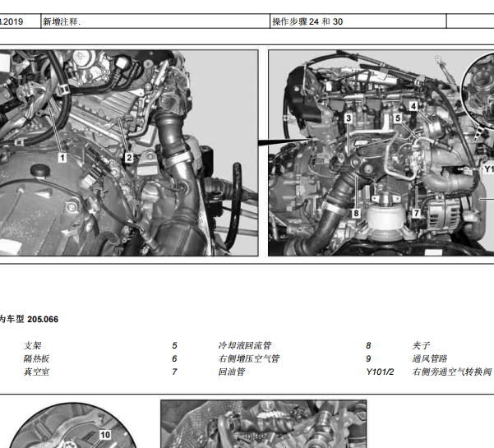The width and height of the screenshot is (494, 448).
Task: Click legend number 5
Action: (174, 345)
